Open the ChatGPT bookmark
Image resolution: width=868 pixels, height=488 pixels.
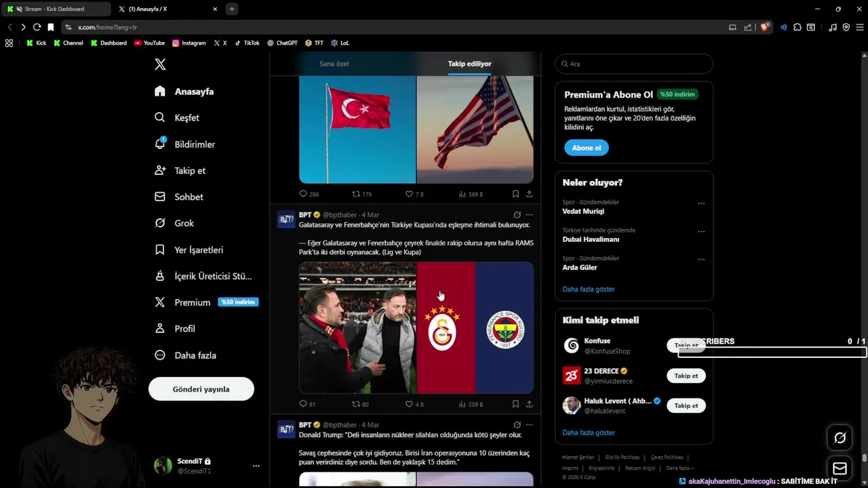(x=282, y=43)
